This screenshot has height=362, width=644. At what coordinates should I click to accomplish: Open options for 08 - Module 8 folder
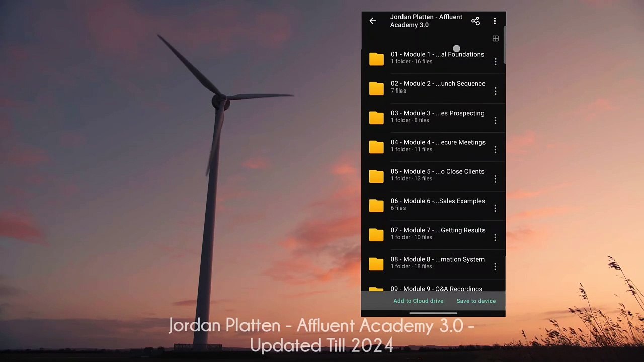[x=495, y=266]
